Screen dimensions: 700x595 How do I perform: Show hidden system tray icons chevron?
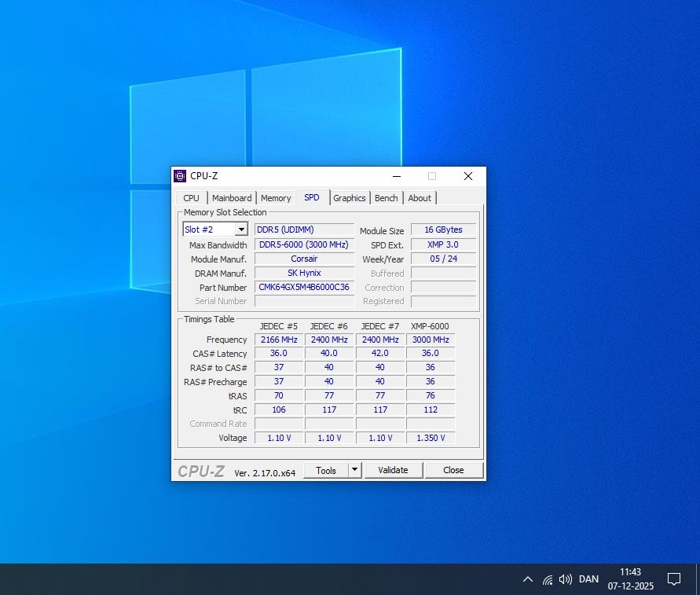[x=528, y=579]
